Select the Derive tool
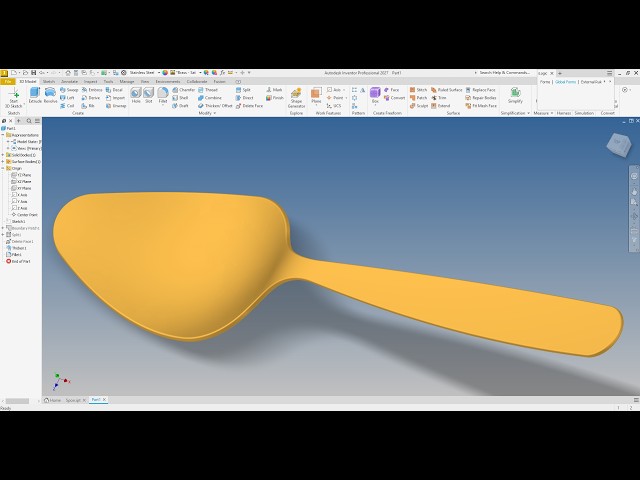Image resolution: width=640 pixels, height=480 pixels. coord(91,98)
